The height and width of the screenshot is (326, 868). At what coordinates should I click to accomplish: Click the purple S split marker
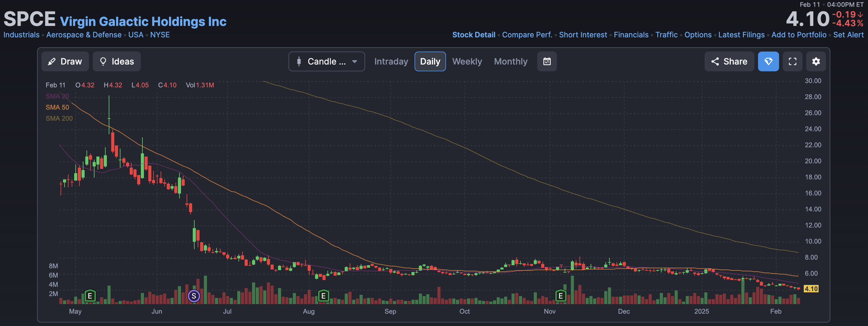tap(194, 296)
